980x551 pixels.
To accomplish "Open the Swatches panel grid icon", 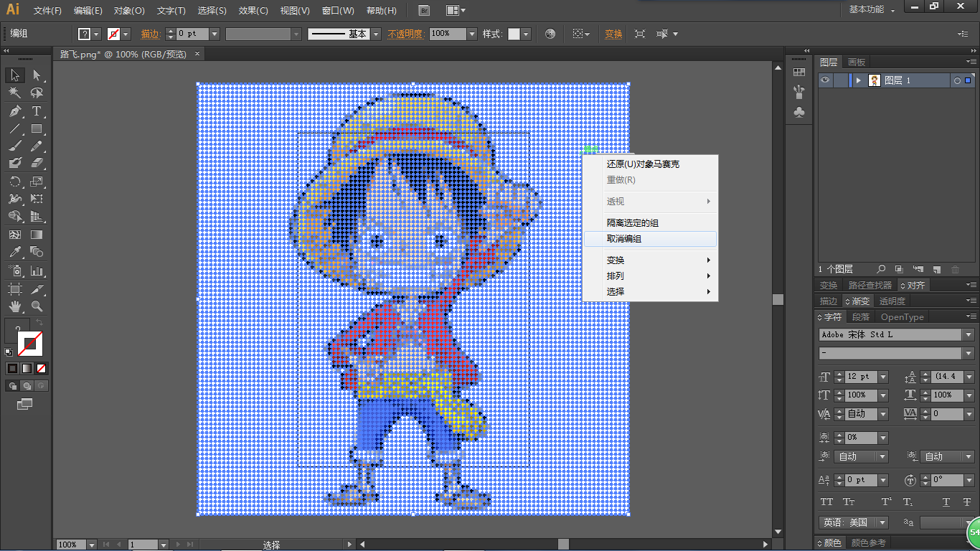I will point(799,72).
